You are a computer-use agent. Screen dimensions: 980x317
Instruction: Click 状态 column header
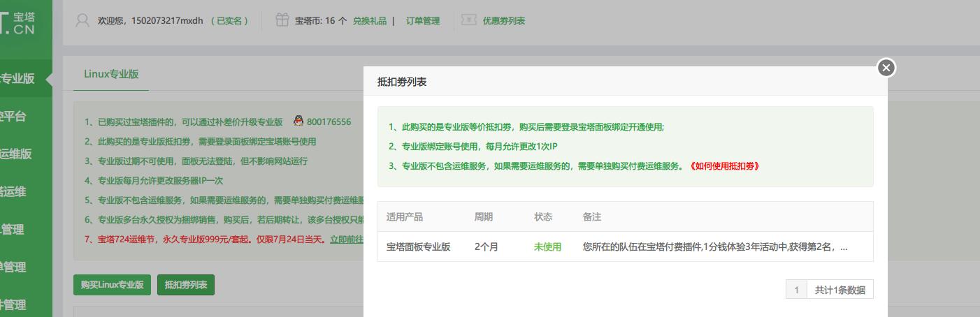click(543, 217)
